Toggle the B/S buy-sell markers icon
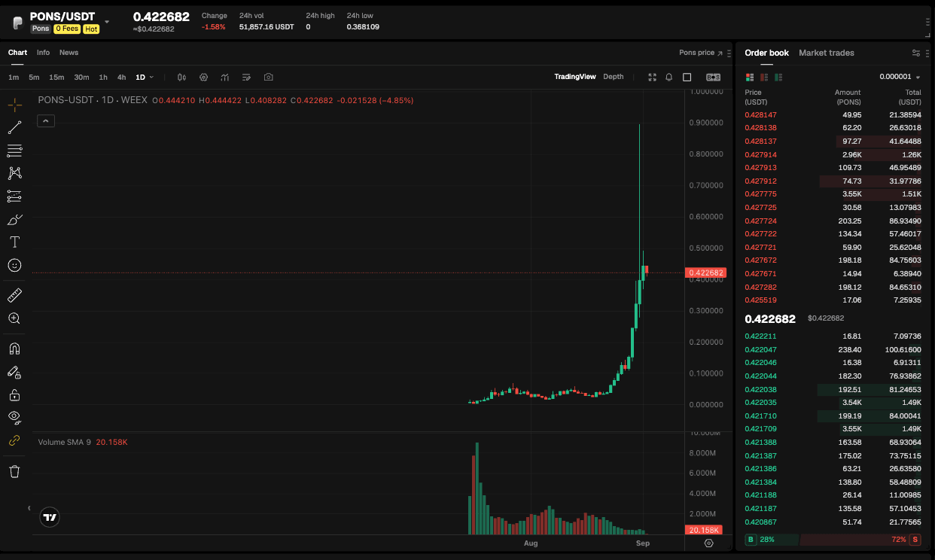Screen dimensions: 935x560 713,77
